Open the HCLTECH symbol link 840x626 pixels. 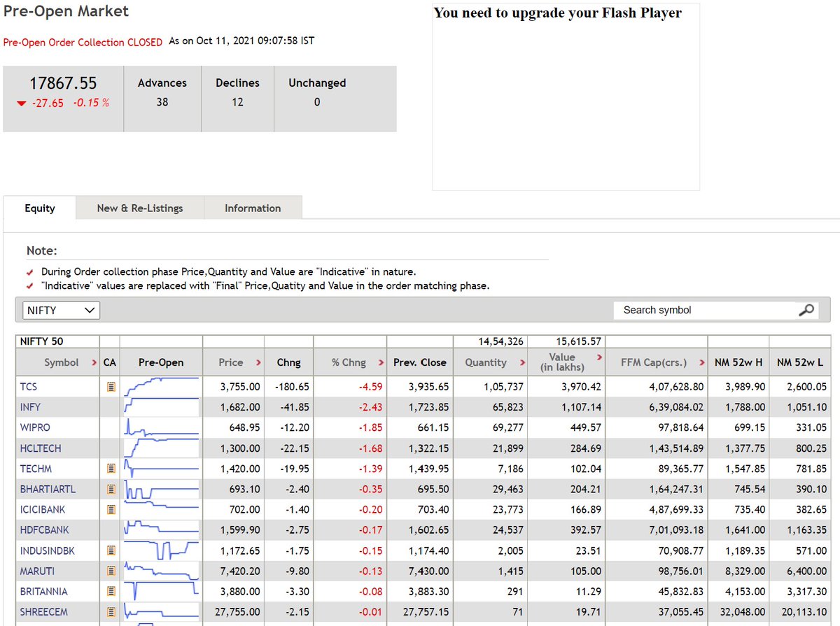point(41,448)
